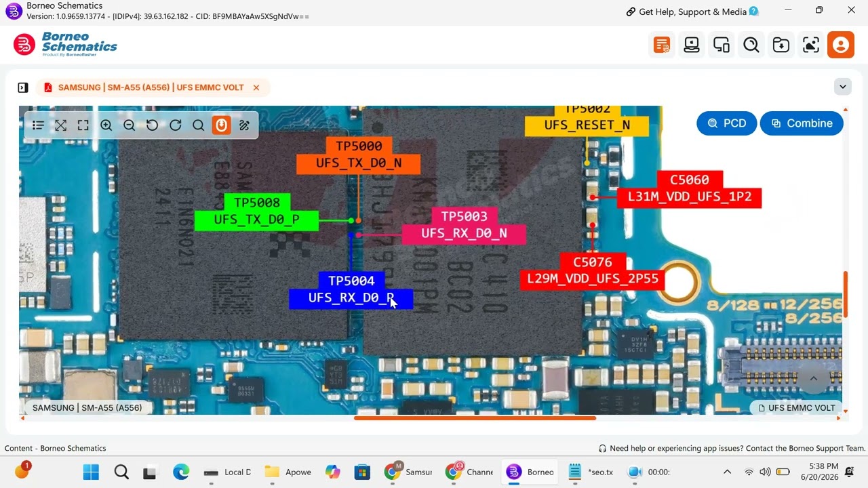Click the Borneo Schematics logo
Image resolution: width=868 pixels, height=488 pixels.
click(65, 45)
